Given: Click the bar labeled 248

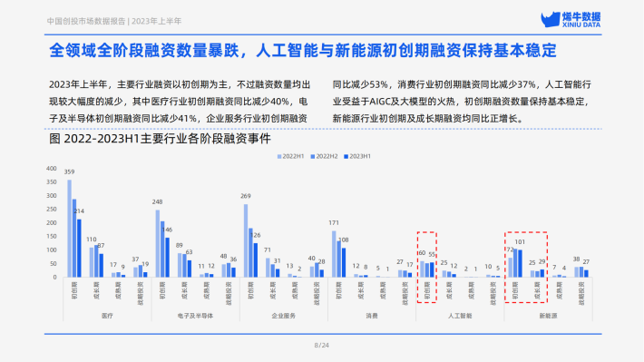Looking at the screenshot, I should pyautogui.click(x=158, y=244).
